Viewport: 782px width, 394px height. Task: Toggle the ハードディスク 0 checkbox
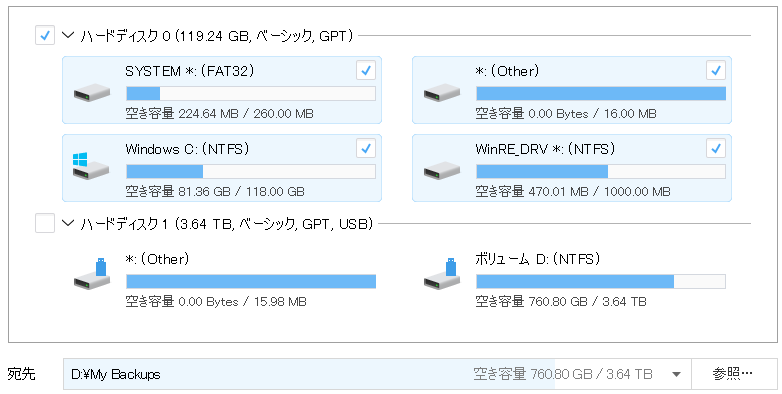pos(45,35)
